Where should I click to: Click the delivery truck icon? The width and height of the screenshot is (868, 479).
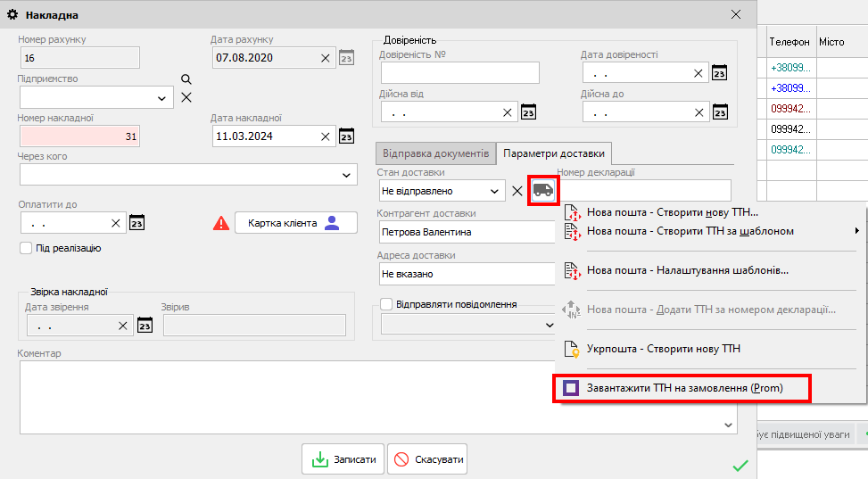click(542, 191)
